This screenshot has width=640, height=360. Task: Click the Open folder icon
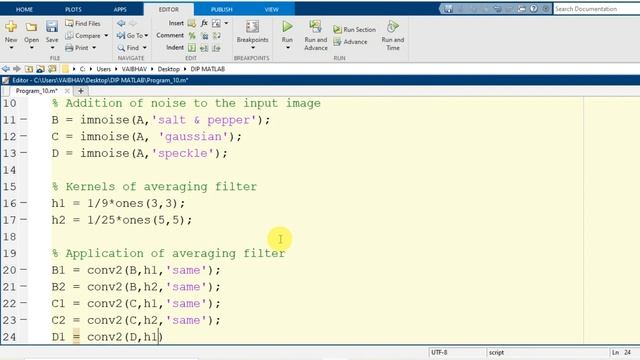31,27
